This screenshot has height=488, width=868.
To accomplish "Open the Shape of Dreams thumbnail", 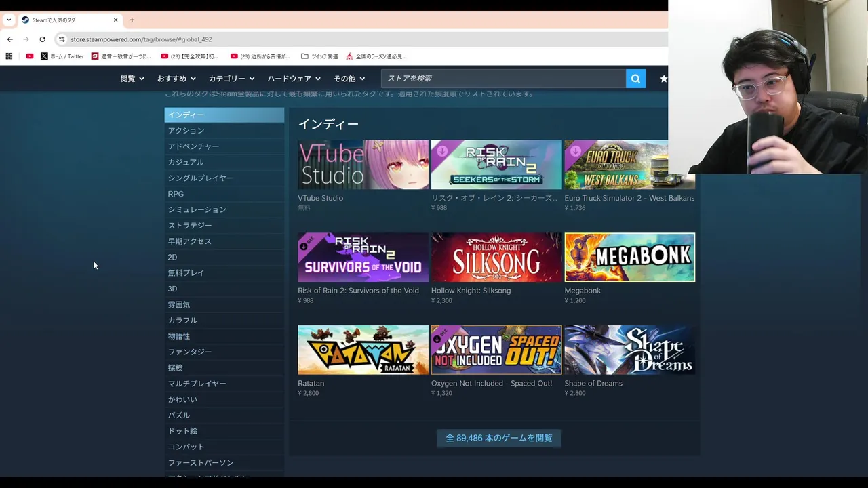I will point(629,350).
